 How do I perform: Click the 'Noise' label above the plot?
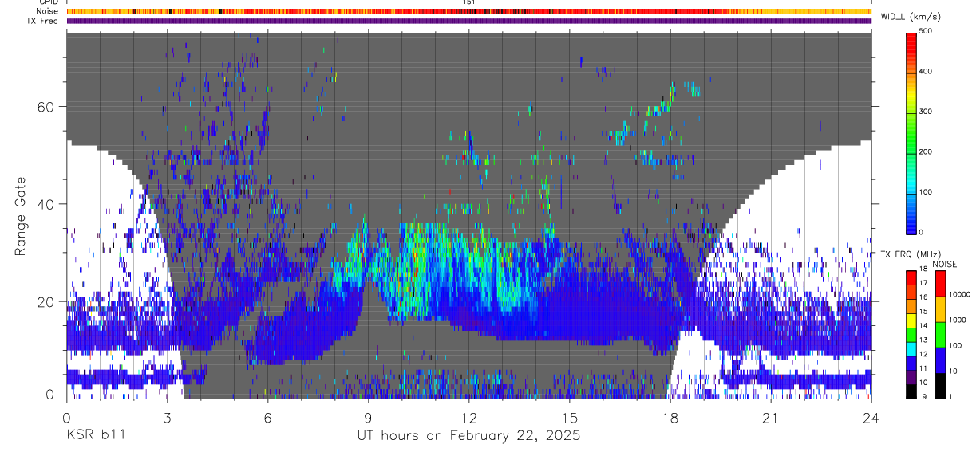[47, 11]
